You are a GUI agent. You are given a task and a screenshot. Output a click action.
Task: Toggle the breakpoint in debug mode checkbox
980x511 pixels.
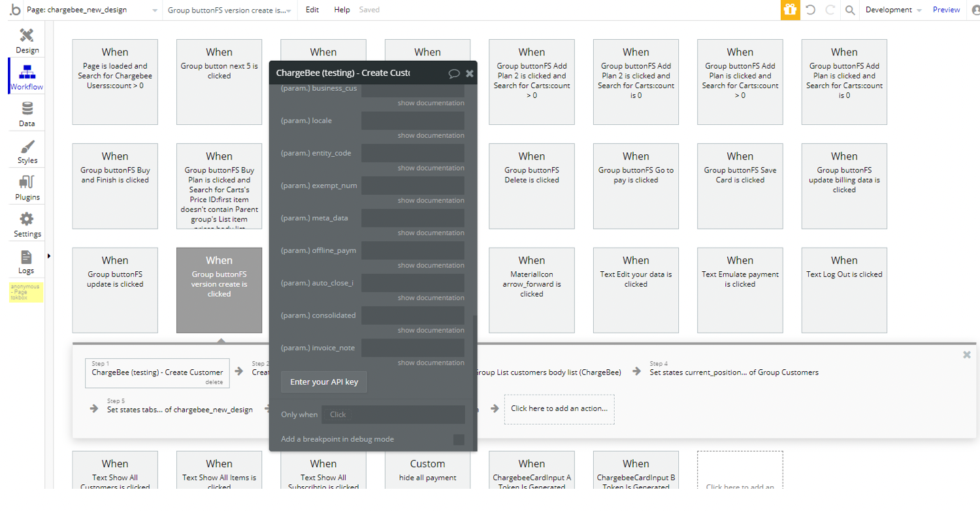pos(459,440)
